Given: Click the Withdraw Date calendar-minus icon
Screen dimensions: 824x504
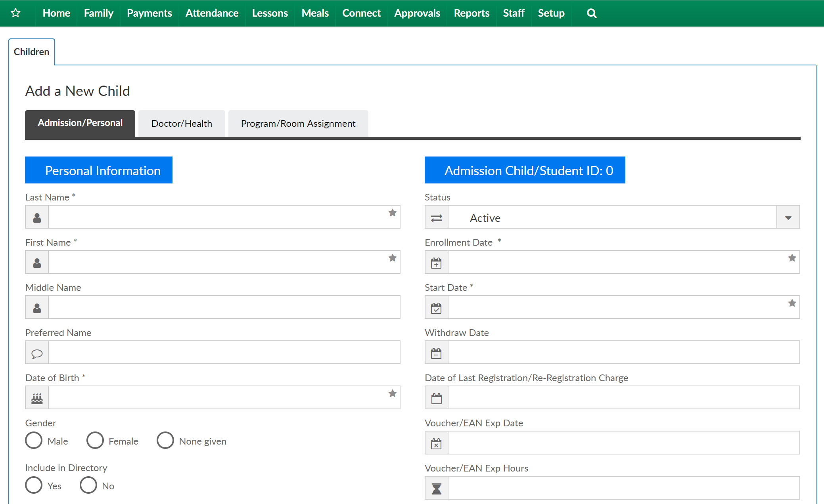Looking at the screenshot, I should tap(436, 353).
